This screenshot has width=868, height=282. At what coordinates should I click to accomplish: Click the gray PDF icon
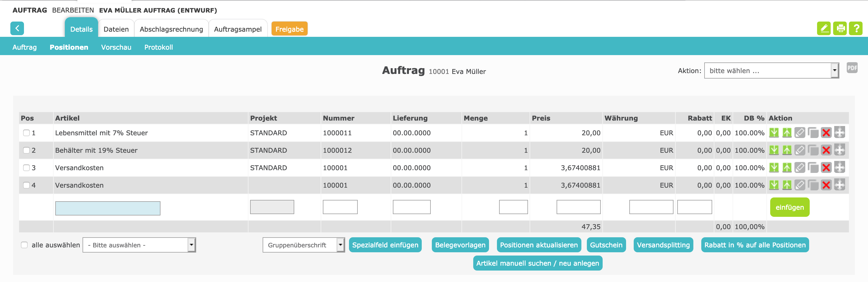click(852, 68)
